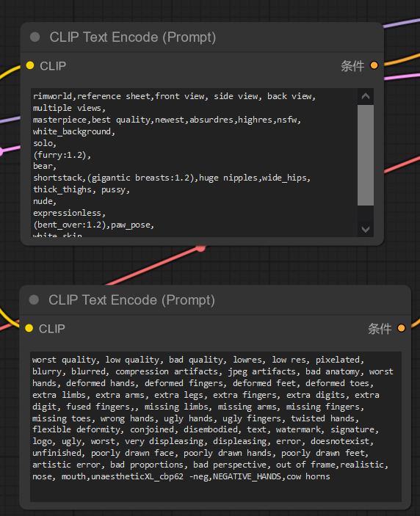Click into the lower negative prompt text area
The height and width of the screenshot is (516, 420).
216,426
